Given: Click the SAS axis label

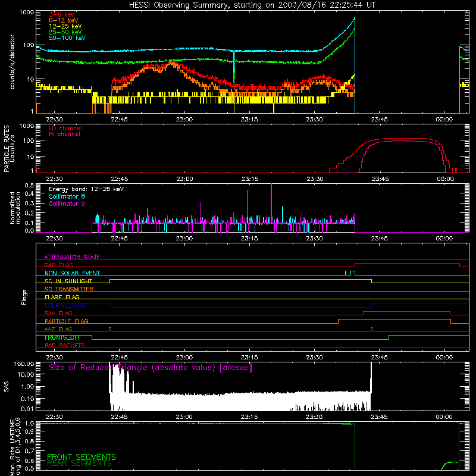Looking at the screenshot, I should coord(7,386).
